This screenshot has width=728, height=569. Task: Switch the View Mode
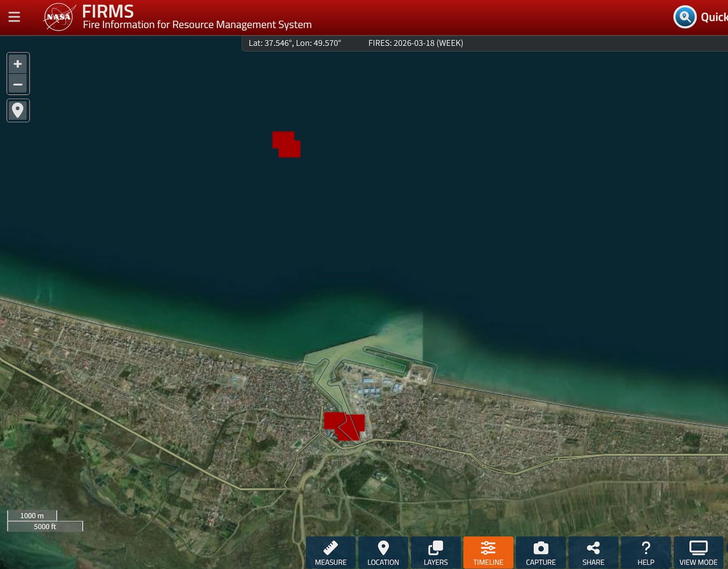coord(698,552)
